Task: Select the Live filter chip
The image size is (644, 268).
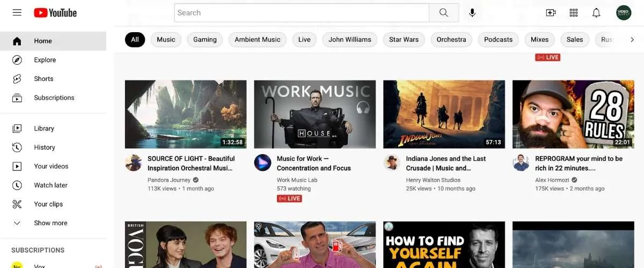Action: tap(304, 40)
